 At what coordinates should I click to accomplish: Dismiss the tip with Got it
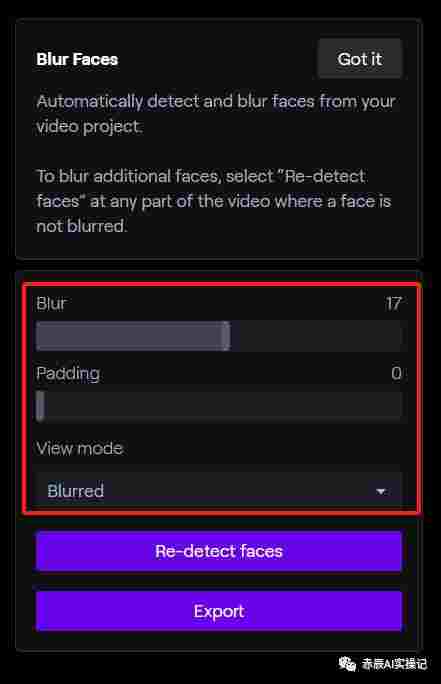tap(359, 59)
